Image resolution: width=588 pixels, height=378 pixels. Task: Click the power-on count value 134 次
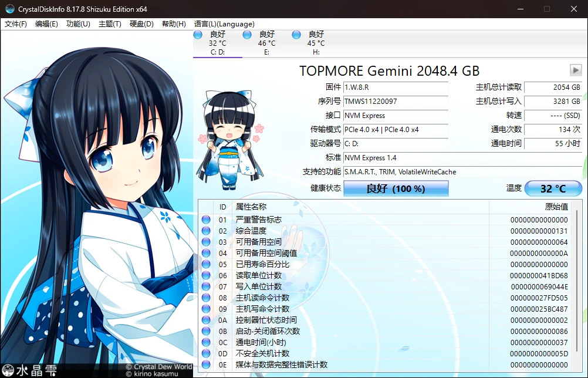(553, 129)
